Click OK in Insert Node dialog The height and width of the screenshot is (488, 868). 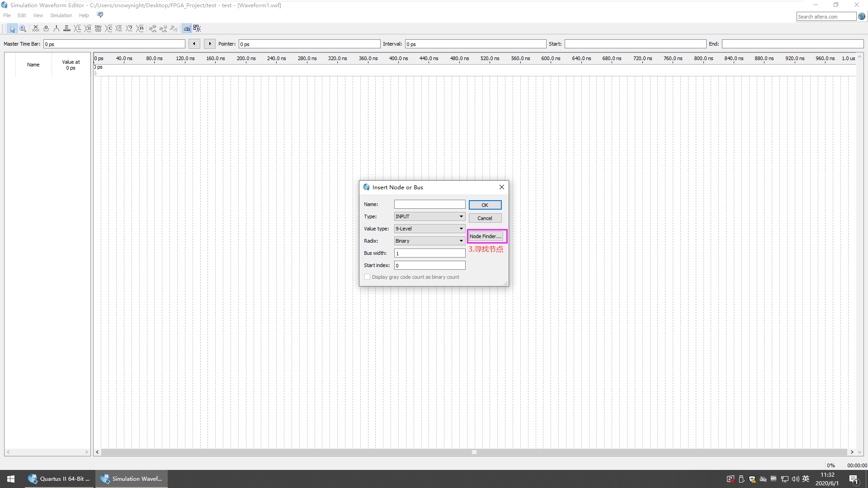tap(485, 205)
